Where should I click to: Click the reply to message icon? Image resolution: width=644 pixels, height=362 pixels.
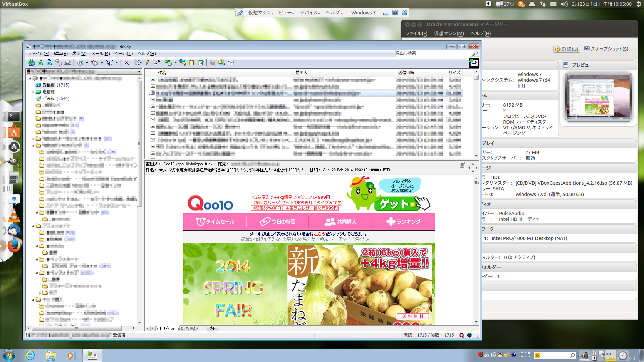point(95,63)
